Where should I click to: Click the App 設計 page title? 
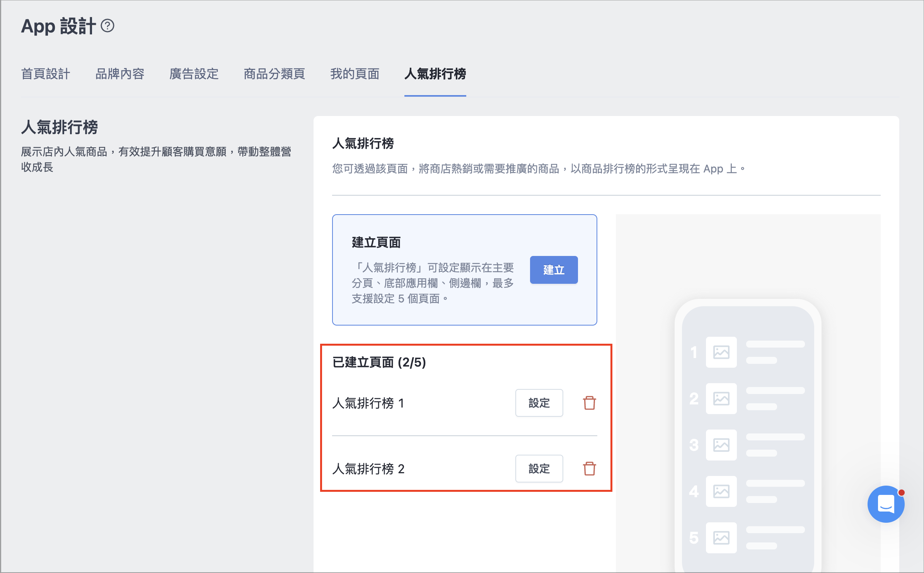coord(58,26)
